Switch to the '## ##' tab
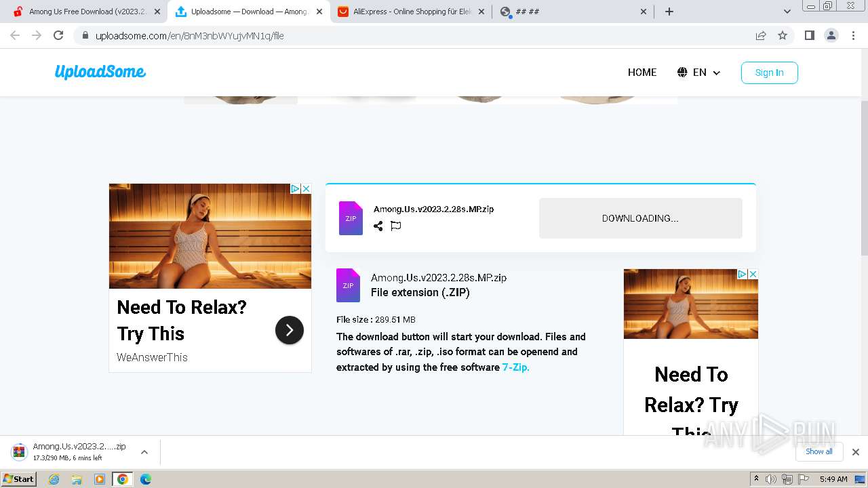Viewport: 868px width, 488px height. click(574, 12)
